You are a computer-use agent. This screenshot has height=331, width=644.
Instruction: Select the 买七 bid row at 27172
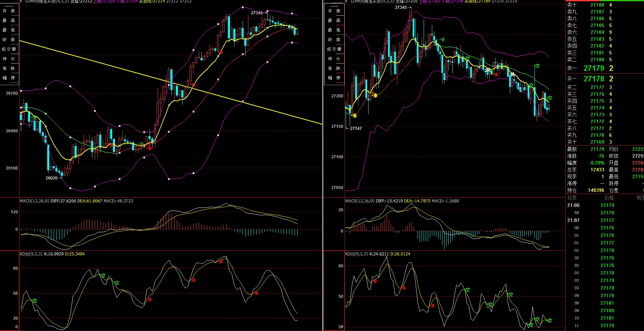[x=605, y=121]
